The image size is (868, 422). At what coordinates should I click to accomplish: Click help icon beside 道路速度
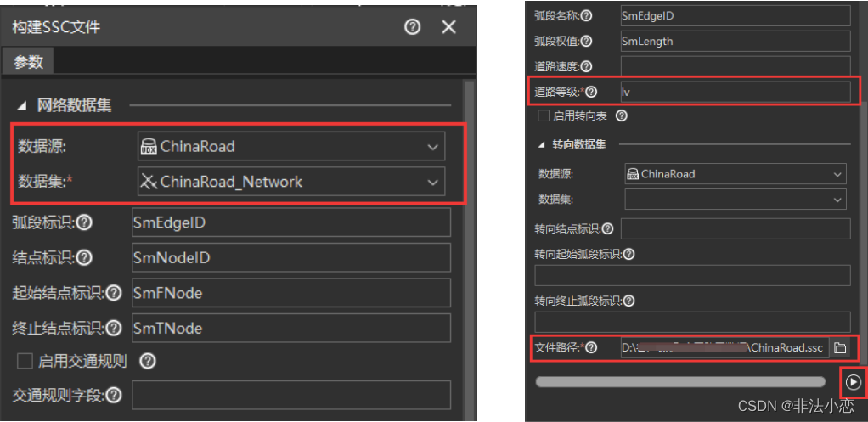586,66
